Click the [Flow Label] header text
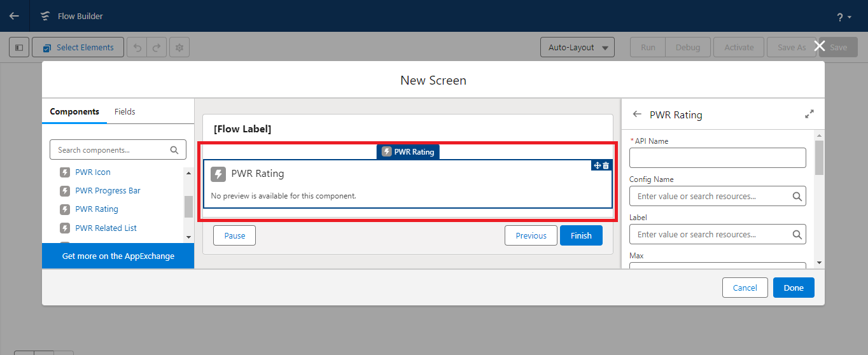Image resolution: width=868 pixels, height=355 pixels. [x=242, y=129]
